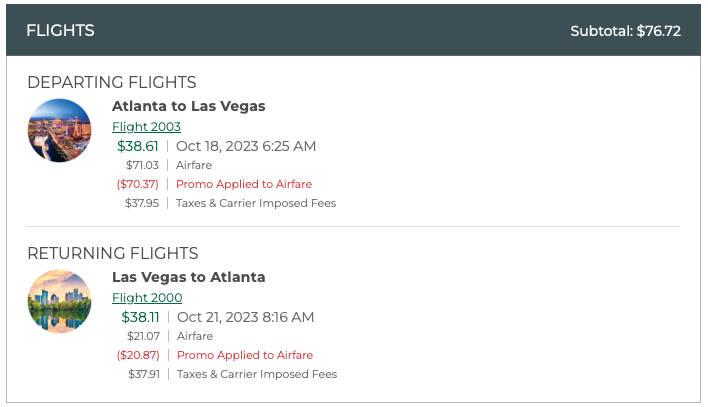Click the ($70.37) promo discount amount
708x407 pixels.
tap(137, 184)
